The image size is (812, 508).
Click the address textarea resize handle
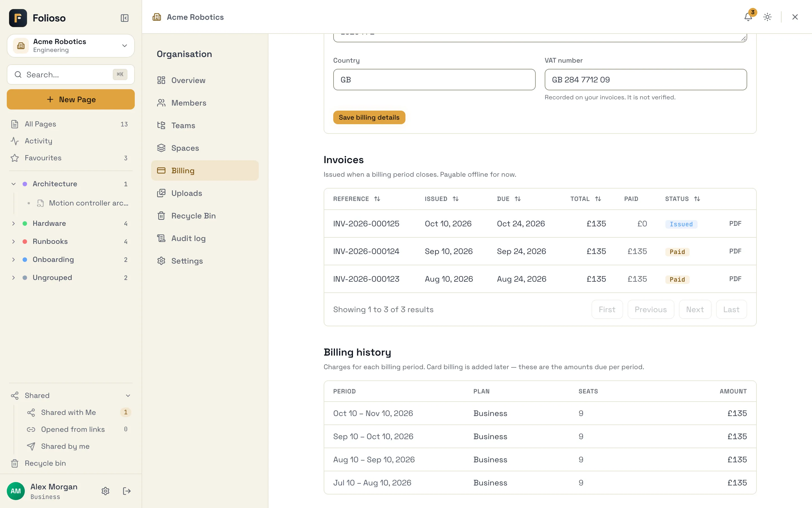pos(743,38)
